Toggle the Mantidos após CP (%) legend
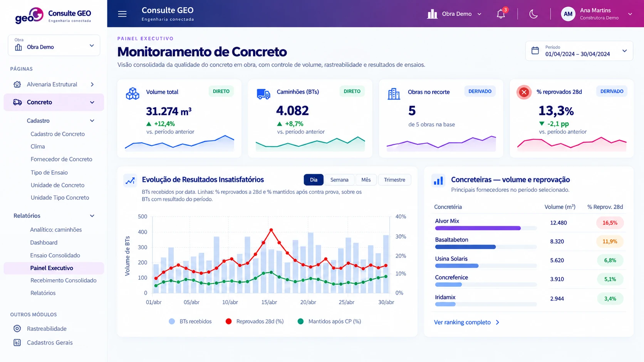 329,321
